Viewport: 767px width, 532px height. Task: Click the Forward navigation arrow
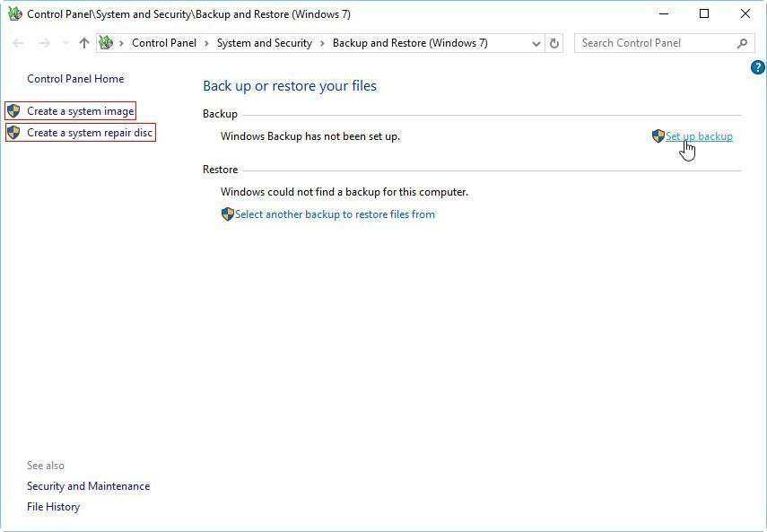[45, 43]
